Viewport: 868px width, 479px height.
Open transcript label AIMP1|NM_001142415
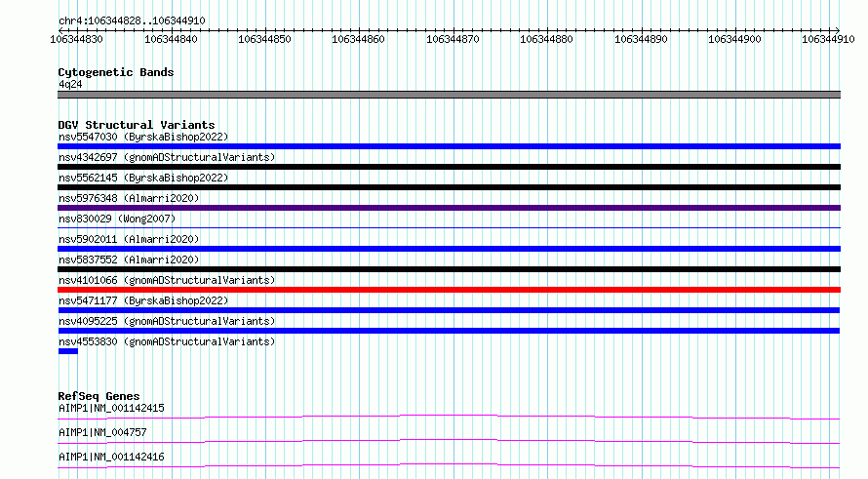[x=111, y=408]
